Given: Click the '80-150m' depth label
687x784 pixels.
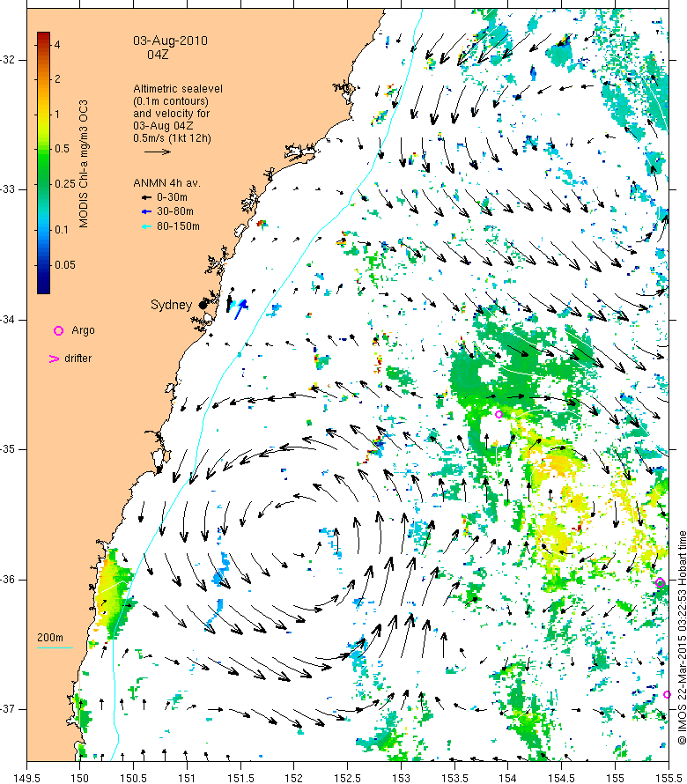Looking at the screenshot, I should tap(178, 226).
